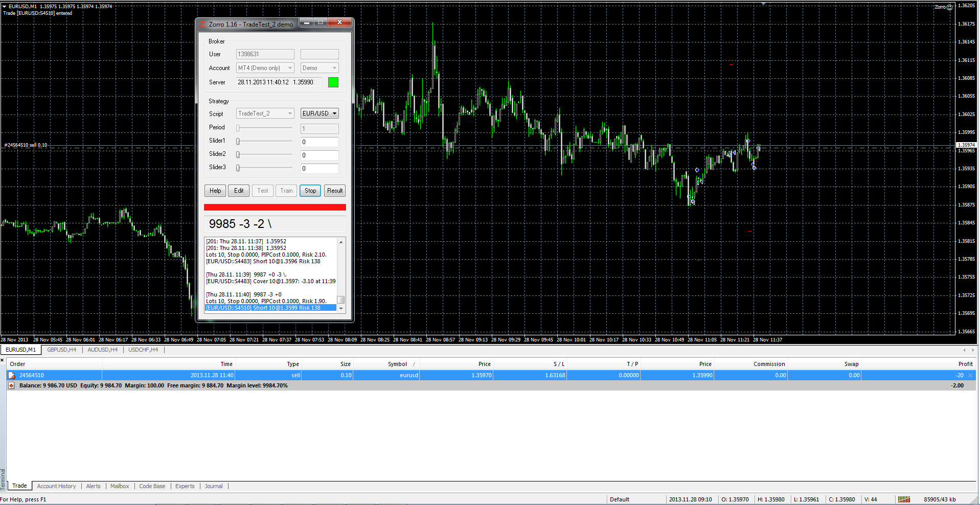The image size is (980, 505).
Task: Close the Terminal panel with small X
Action: (x=3, y=360)
